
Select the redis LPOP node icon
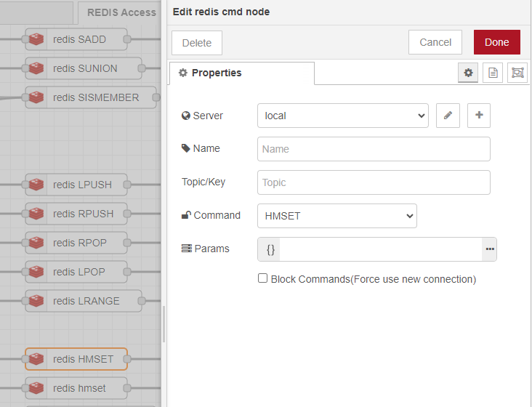[x=36, y=272]
